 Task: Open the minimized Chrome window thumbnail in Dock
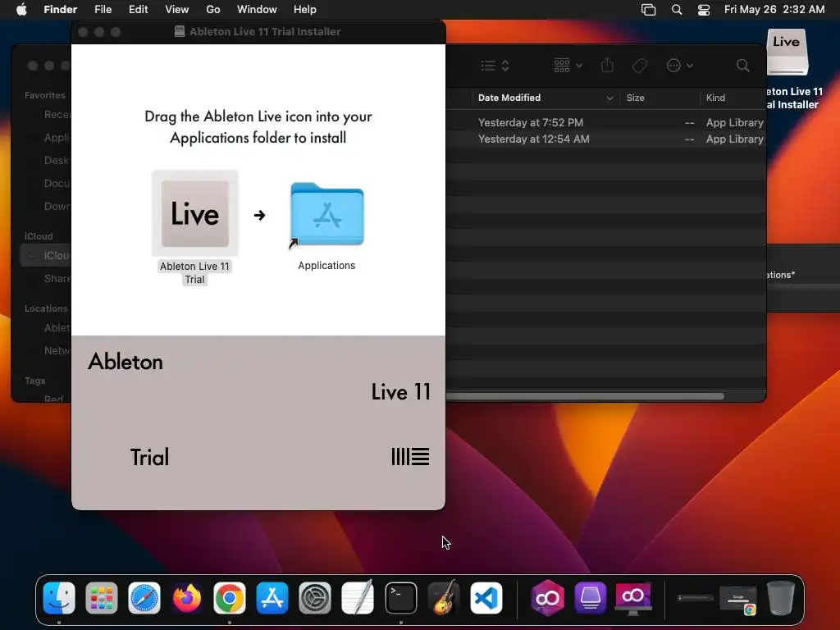(x=738, y=600)
